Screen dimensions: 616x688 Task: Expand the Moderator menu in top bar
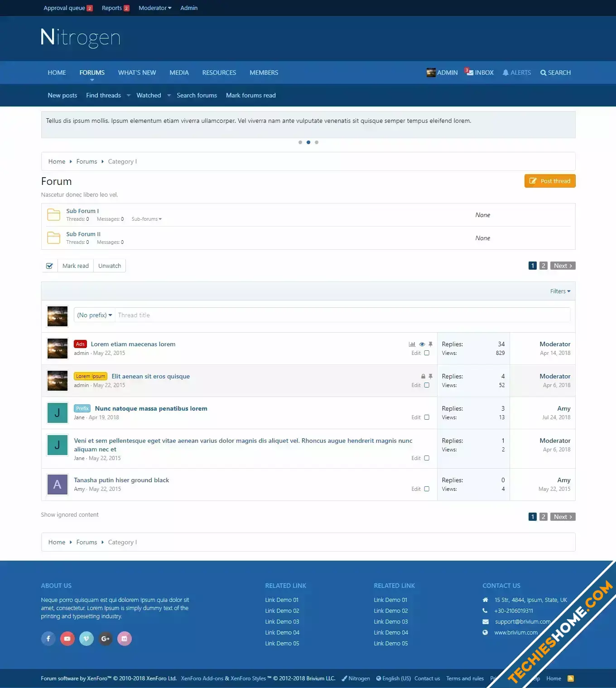[155, 8]
